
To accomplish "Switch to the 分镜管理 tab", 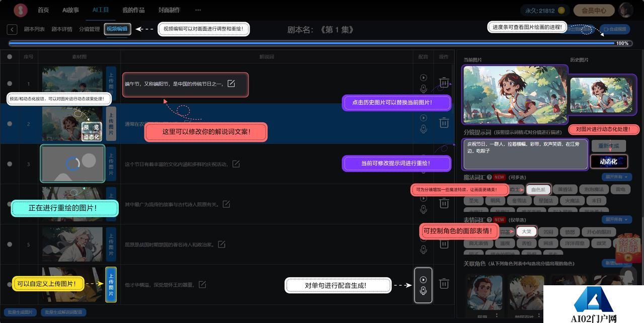I will click(89, 29).
